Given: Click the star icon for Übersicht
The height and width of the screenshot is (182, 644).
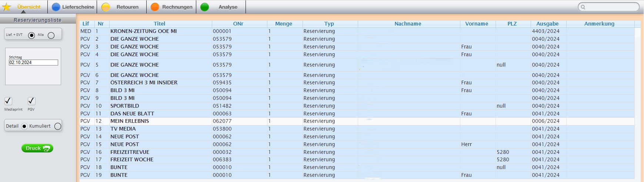Looking at the screenshot, I should coord(7,7).
